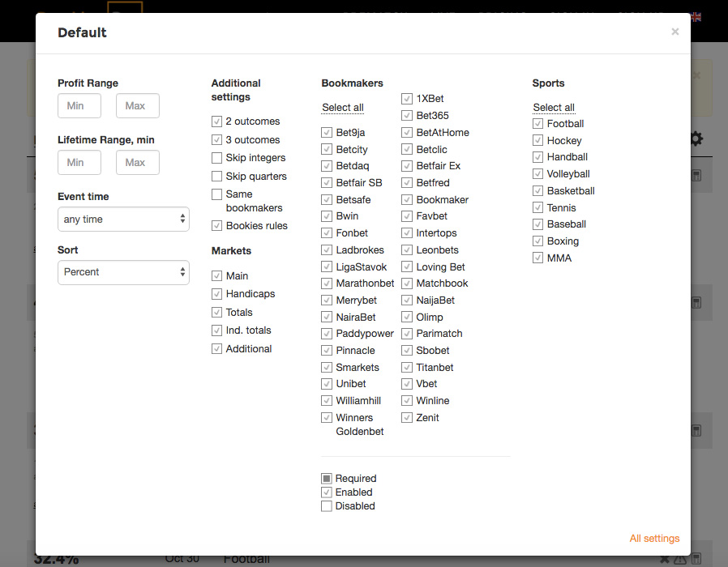Image resolution: width=728 pixels, height=567 pixels.
Task: Toggle Bookies rules checkbox
Action: 216,225
